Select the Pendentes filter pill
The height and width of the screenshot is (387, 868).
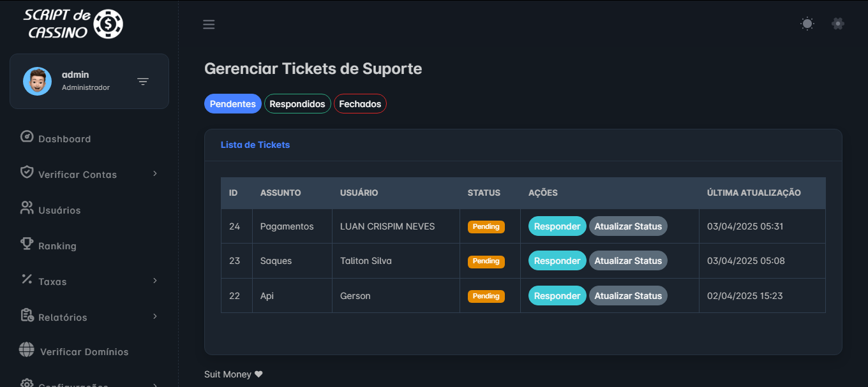point(233,104)
